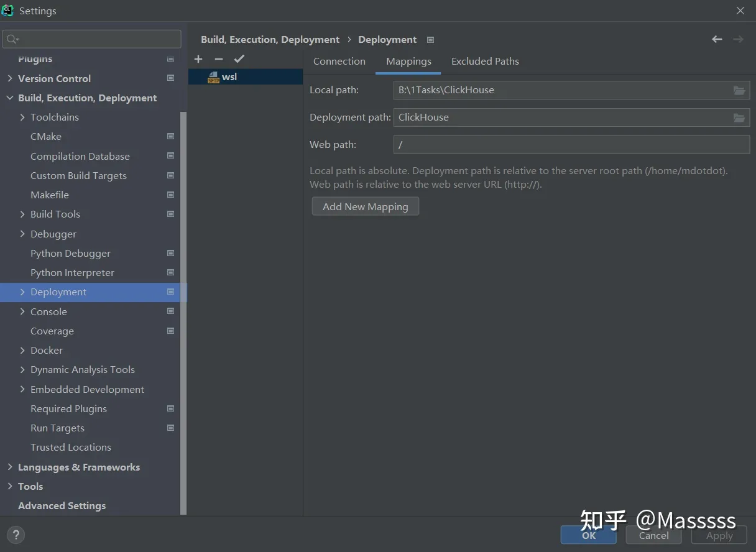The image size is (756, 552).
Task: Click project-level icon on Compilation Database row
Action: (171, 156)
